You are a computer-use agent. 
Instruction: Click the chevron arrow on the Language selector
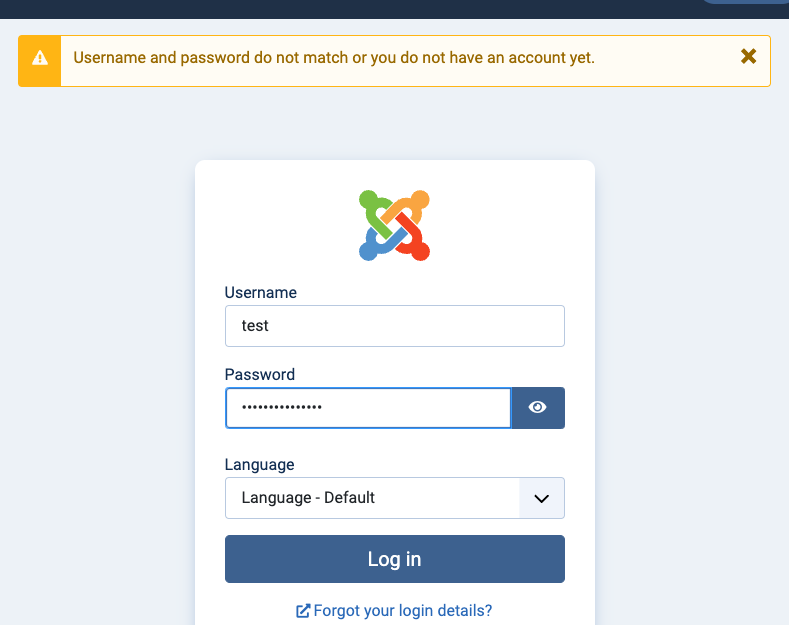[542, 498]
